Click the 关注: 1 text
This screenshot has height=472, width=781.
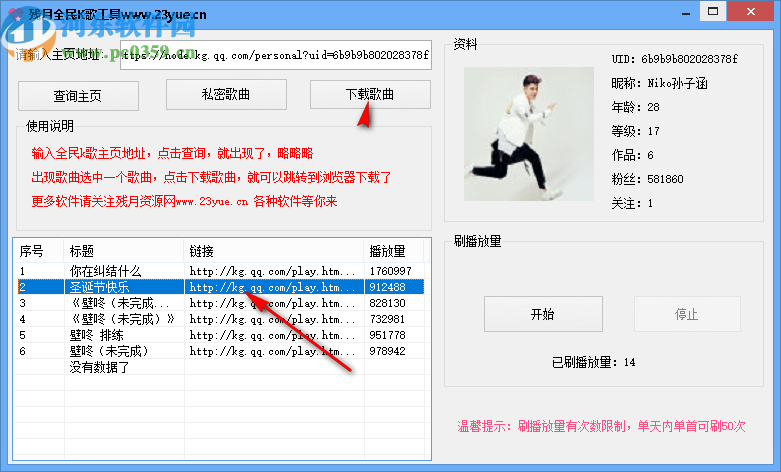tap(632, 203)
